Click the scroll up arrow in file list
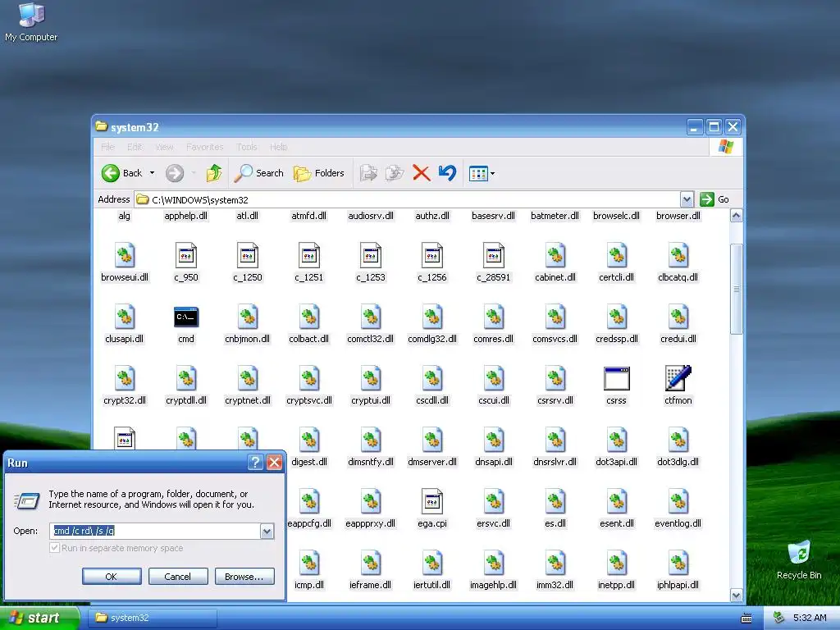 pos(736,216)
